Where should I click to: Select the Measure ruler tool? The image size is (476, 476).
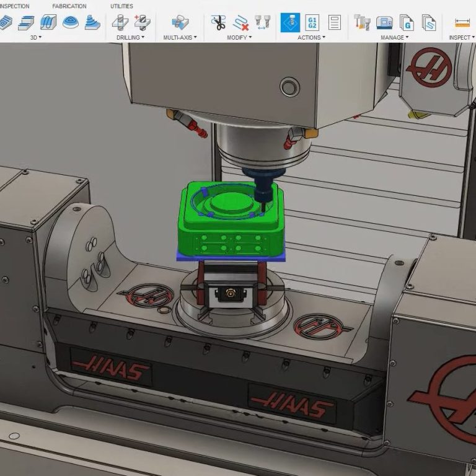coord(462,23)
